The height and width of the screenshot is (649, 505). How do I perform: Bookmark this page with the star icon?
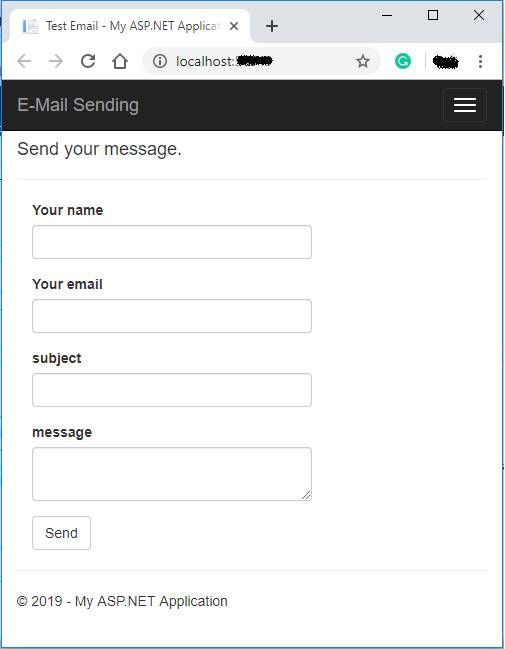(363, 61)
